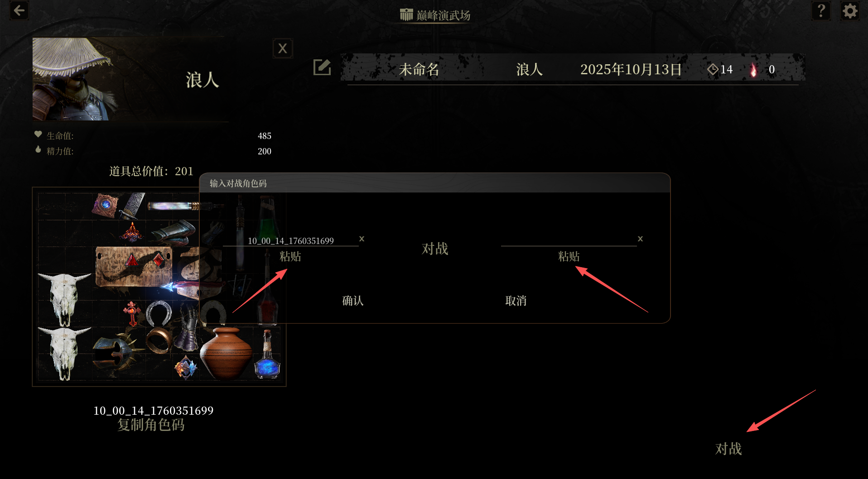Select the blue potion bottle item
The image size is (868, 479).
(x=267, y=354)
